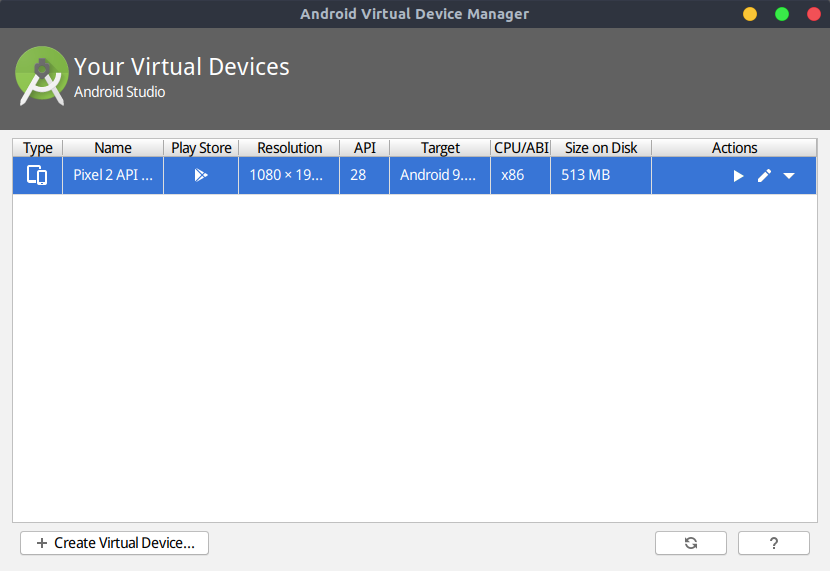The height and width of the screenshot is (571, 830).
Task: Sort by the Type column header
Action: 38,148
